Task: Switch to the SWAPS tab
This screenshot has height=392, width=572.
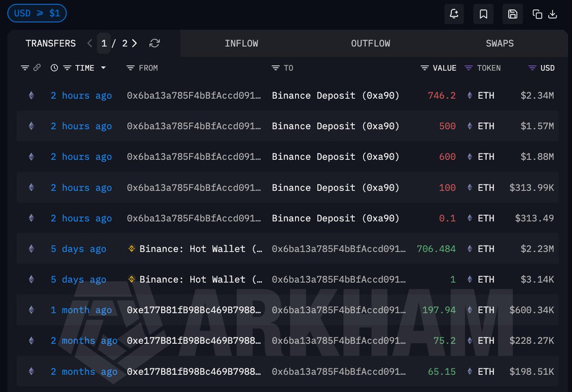Action: 500,43
